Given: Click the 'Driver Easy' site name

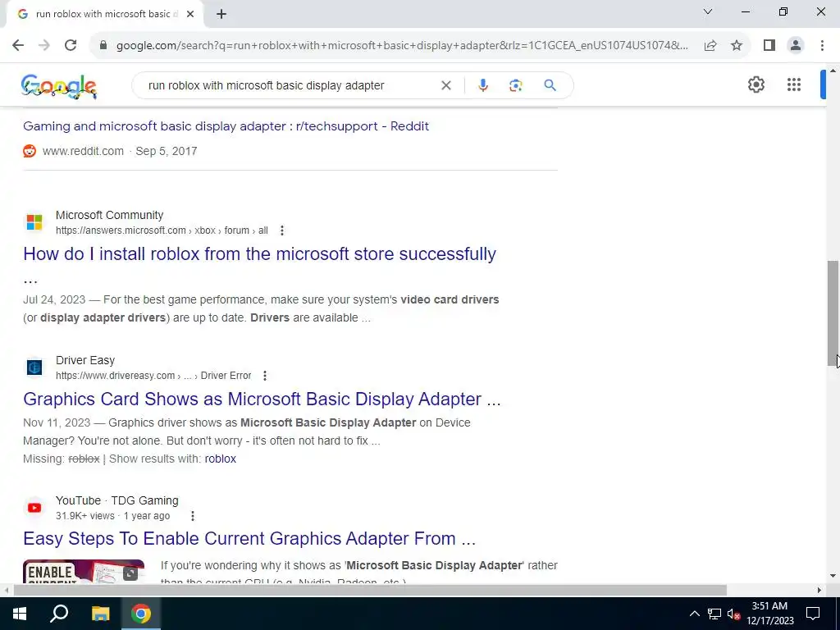Looking at the screenshot, I should (85, 361).
